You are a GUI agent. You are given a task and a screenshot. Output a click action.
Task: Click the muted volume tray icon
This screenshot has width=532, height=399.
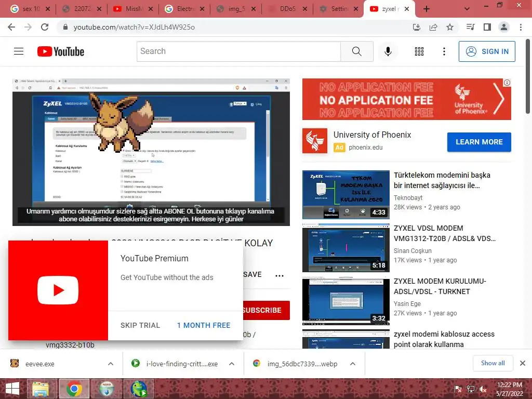coord(483,389)
